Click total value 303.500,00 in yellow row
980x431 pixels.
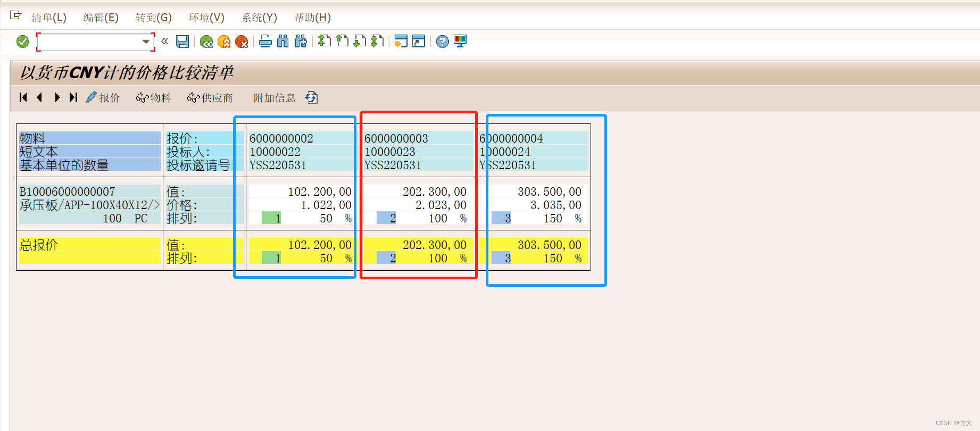pyautogui.click(x=550, y=245)
